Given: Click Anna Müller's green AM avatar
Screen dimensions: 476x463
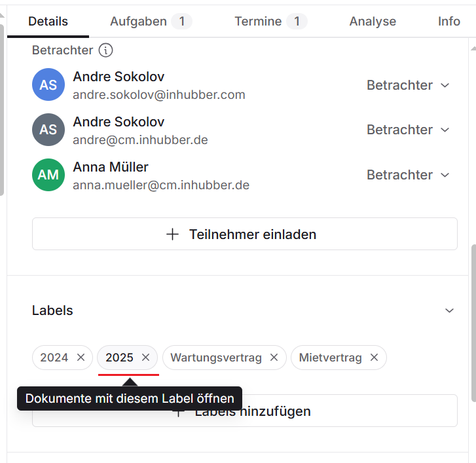Looking at the screenshot, I should (x=48, y=175).
